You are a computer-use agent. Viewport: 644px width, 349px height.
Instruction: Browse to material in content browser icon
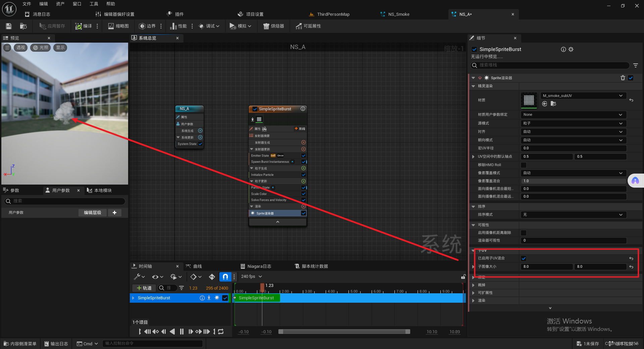[553, 104]
